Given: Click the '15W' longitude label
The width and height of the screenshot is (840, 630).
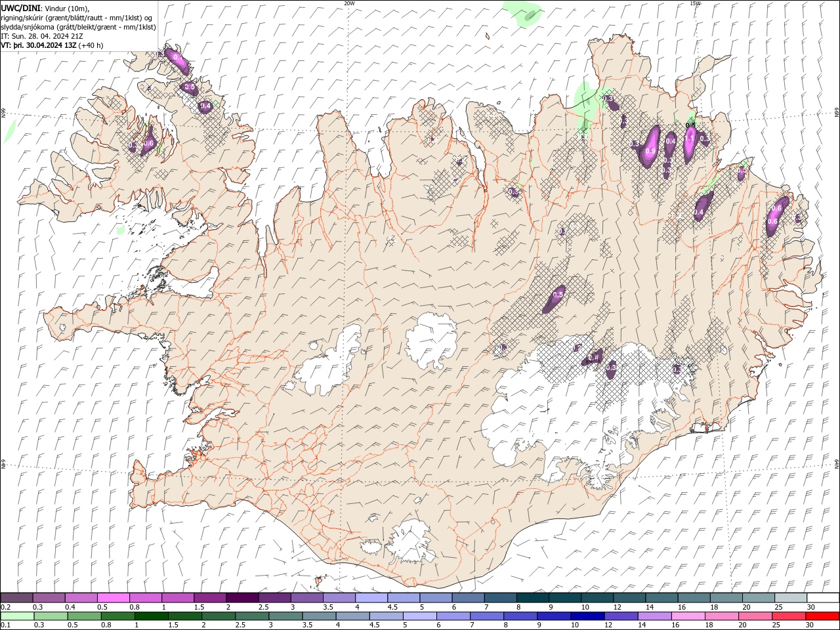Looking at the screenshot, I should 695,3.
